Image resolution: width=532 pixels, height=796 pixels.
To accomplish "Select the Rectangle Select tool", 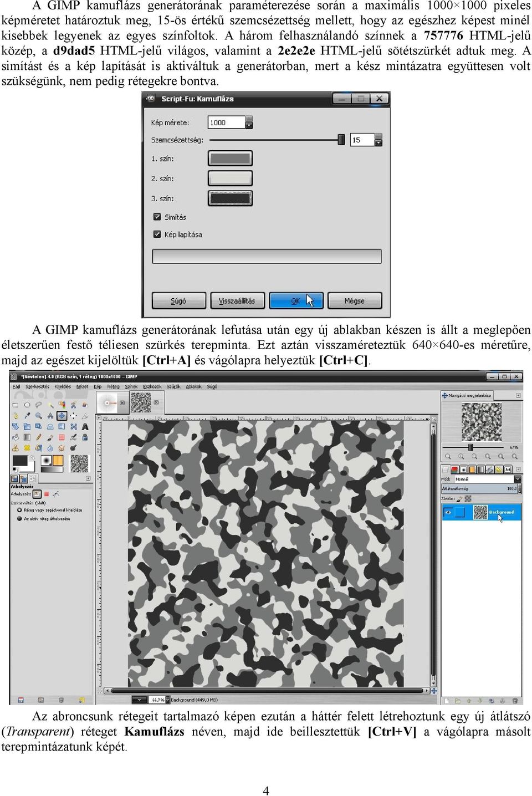I will (16, 405).
